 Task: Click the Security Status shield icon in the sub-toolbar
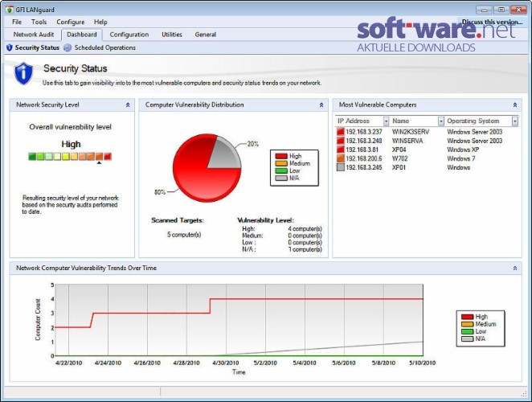[9, 48]
